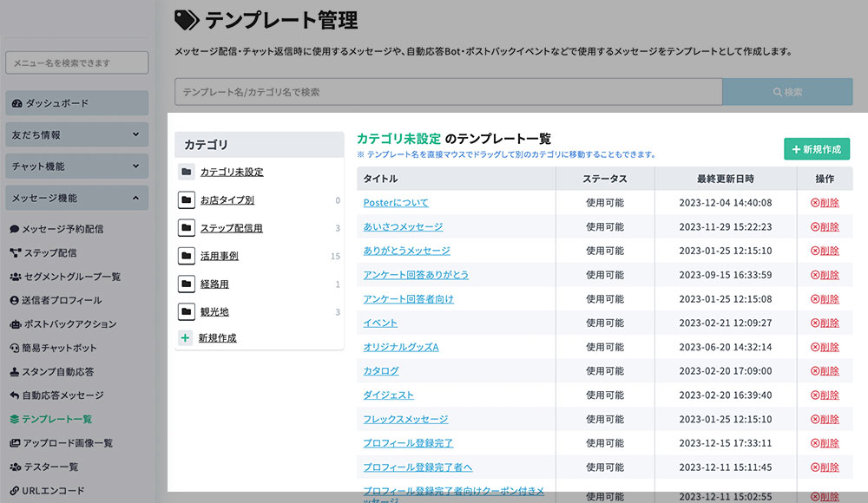Viewport: 868px width, 503px height.
Task: Click the folder icon beside お店タイプ別
Action: (x=187, y=199)
